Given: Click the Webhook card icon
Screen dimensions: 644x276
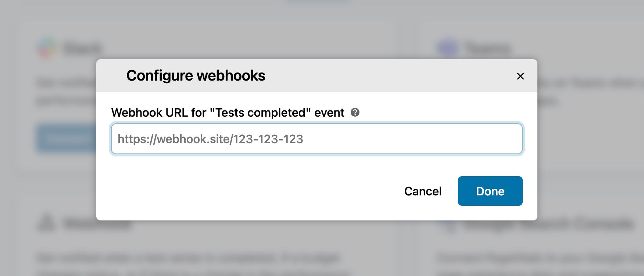Looking at the screenshot, I should pos(46,223).
